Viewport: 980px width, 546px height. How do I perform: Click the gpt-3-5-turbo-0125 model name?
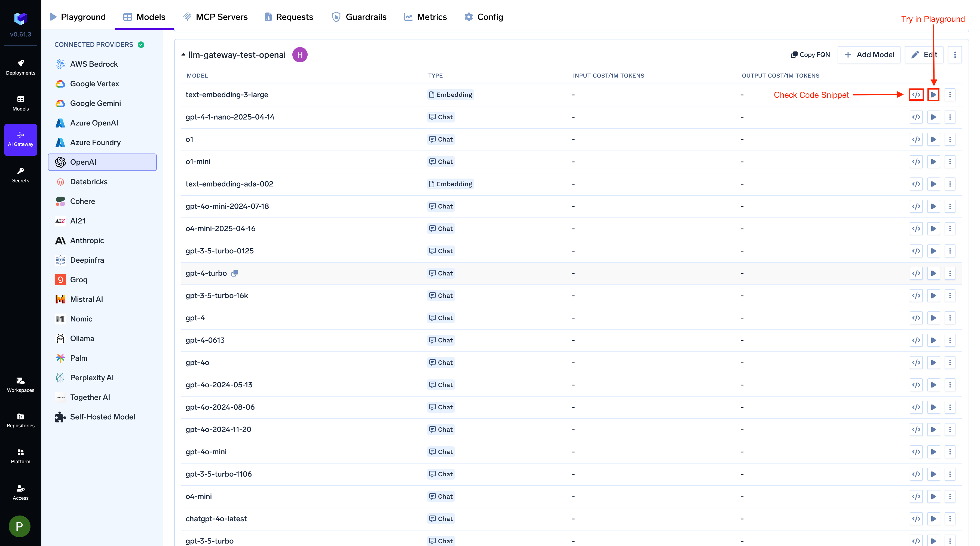tap(219, 251)
